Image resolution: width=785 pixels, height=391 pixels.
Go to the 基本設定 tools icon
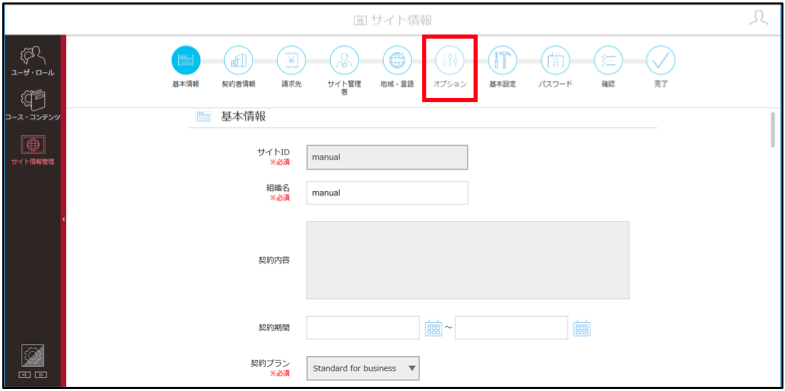pos(503,60)
